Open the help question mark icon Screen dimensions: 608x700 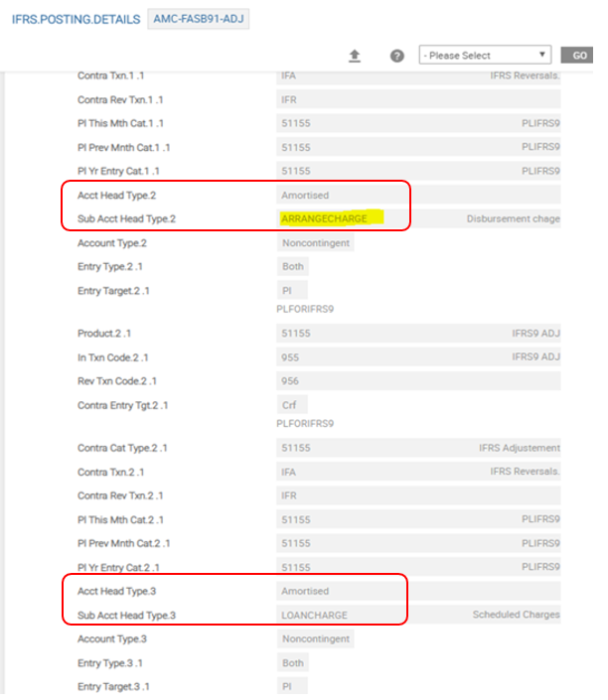click(x=396, y=56)
